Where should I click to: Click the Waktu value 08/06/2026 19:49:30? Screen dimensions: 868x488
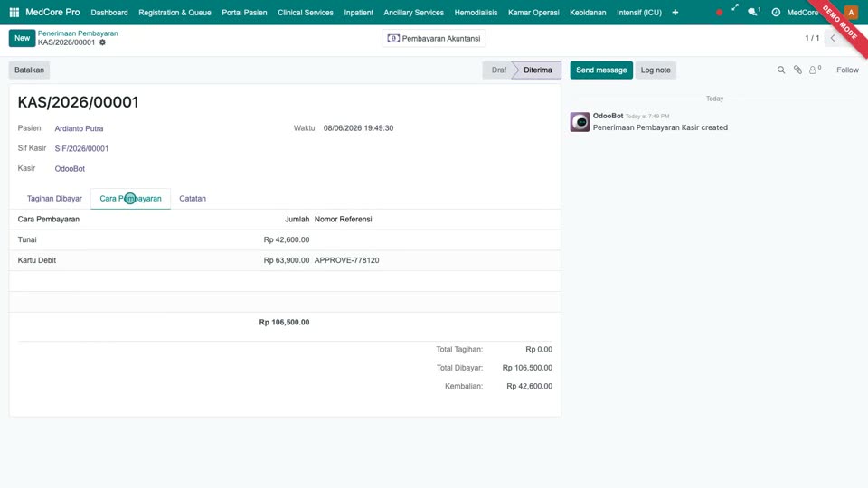click(359, 127)
